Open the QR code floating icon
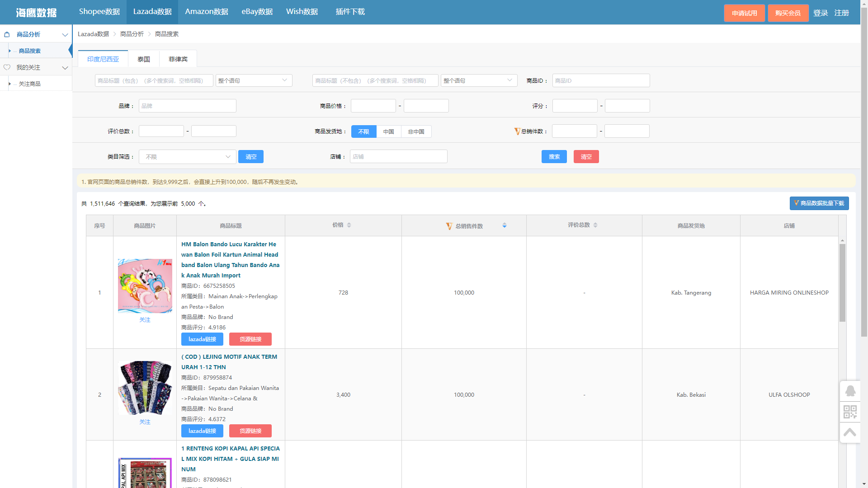Viewport: 868px width, 488px height. click(850, 412)
